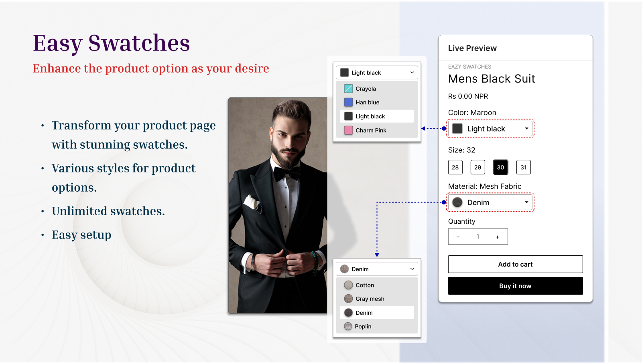
Task: Click the Easy setup bullet text
Action: (x=81, y=235)
